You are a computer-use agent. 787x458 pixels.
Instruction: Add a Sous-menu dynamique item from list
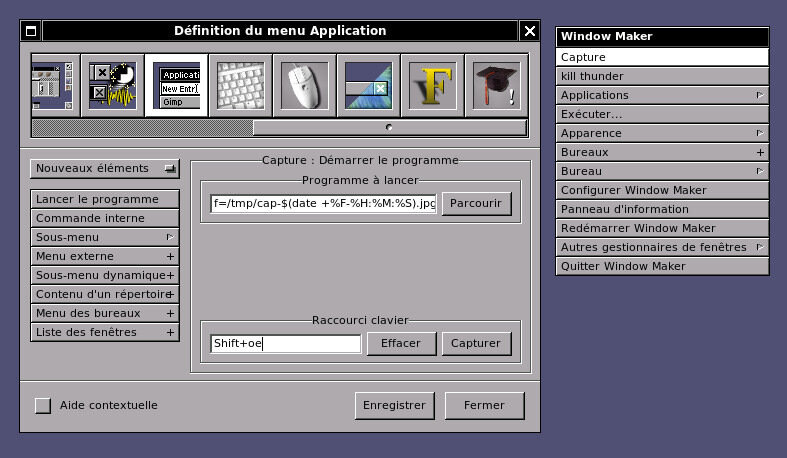(105, 275)
